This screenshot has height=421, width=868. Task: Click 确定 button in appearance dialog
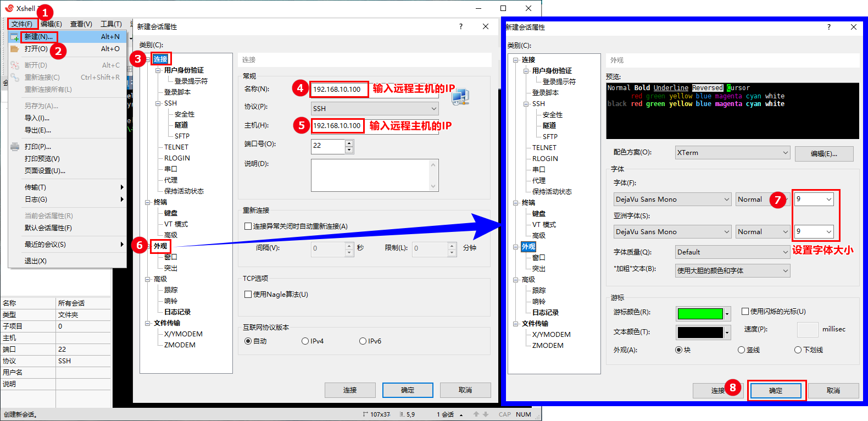point(776,391)
